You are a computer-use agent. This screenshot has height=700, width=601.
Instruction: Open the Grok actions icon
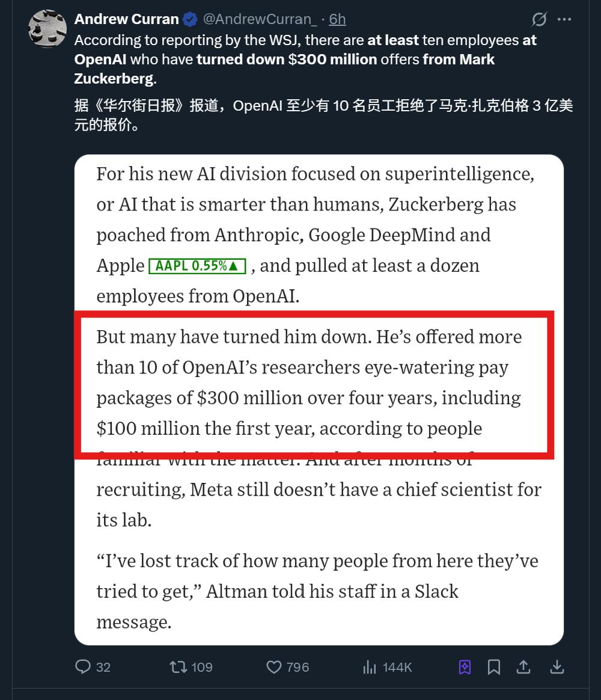pyautogui.click(x=539, y=19)
